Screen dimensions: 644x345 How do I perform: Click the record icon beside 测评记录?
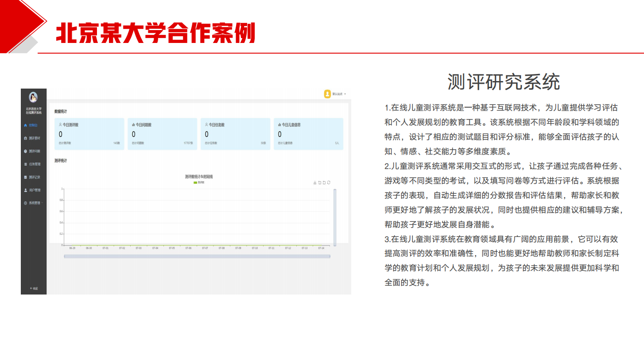25,177
